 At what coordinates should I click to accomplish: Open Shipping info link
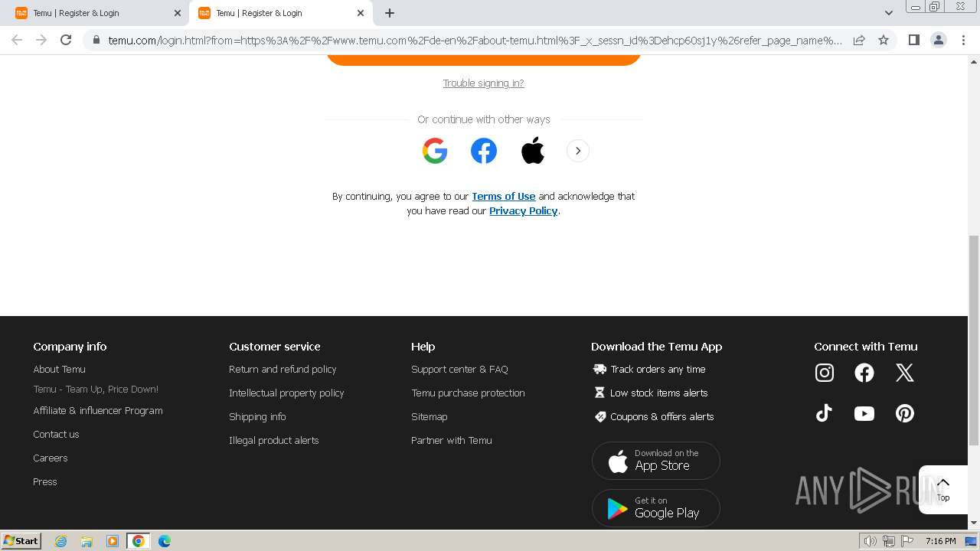[257, 416]
